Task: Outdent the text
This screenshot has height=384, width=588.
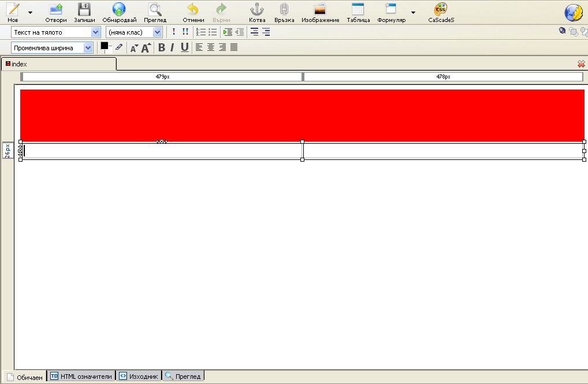Action: 240,32
